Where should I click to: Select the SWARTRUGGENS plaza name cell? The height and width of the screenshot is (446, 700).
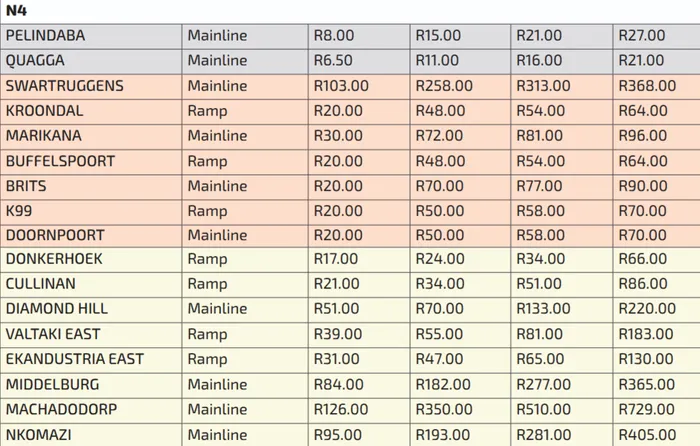pos(65,86)
